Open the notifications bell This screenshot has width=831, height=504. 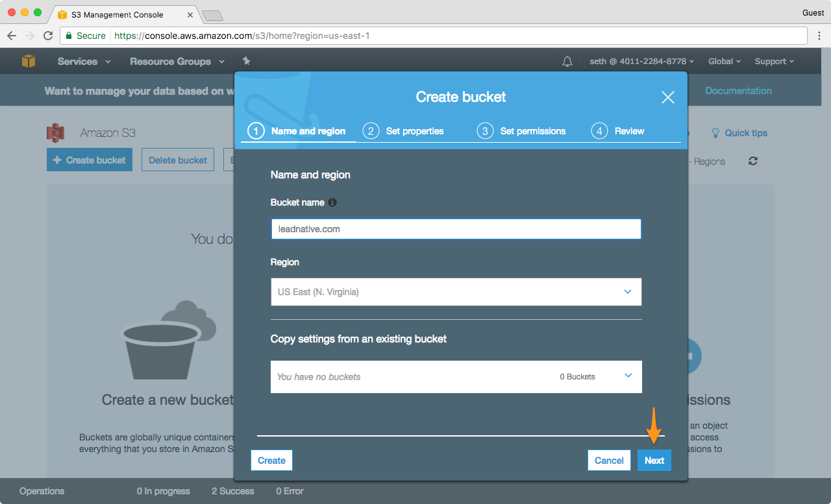(x=567, y=62)
